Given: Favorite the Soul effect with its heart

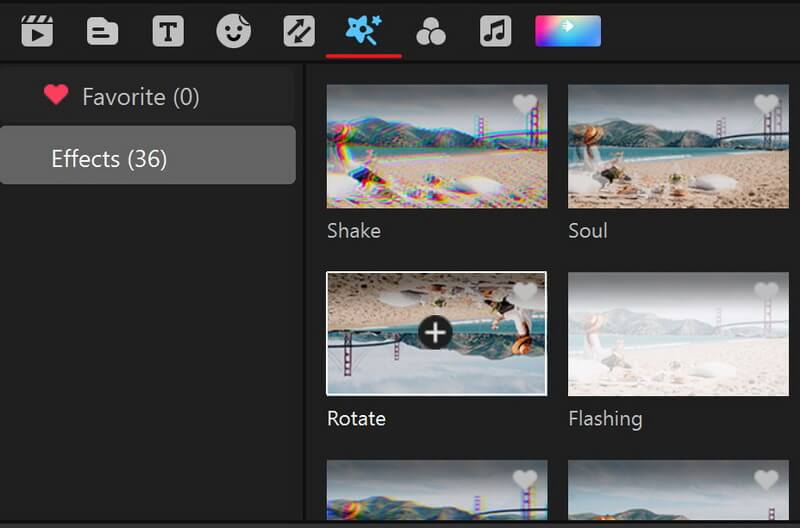Looking at the screenshot, I should pos(766,104).
